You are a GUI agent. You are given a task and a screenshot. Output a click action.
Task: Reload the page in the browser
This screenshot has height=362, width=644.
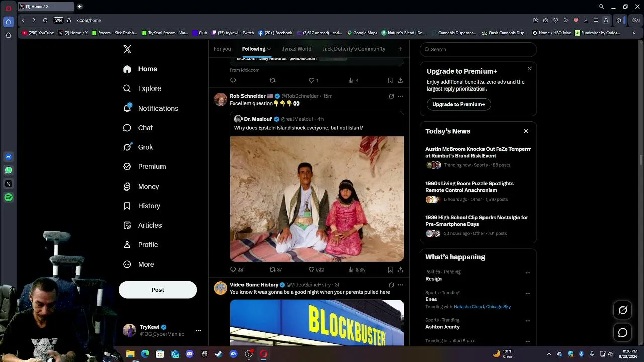(x=45, y=20)
